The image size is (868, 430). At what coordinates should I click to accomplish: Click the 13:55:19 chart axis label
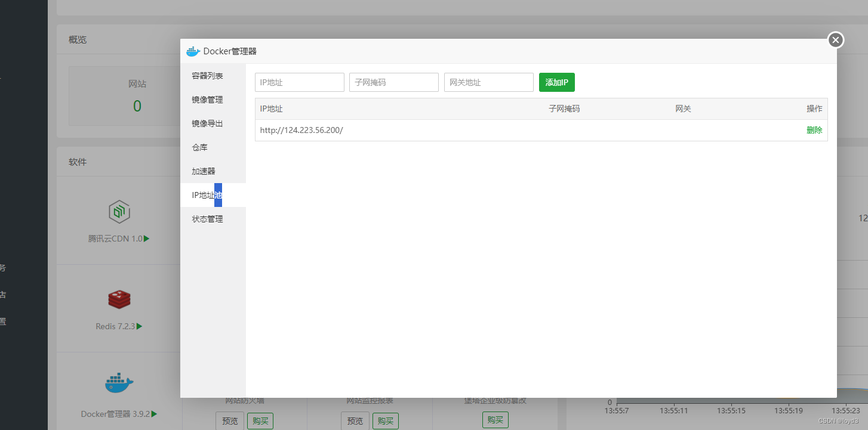point(788,411)
